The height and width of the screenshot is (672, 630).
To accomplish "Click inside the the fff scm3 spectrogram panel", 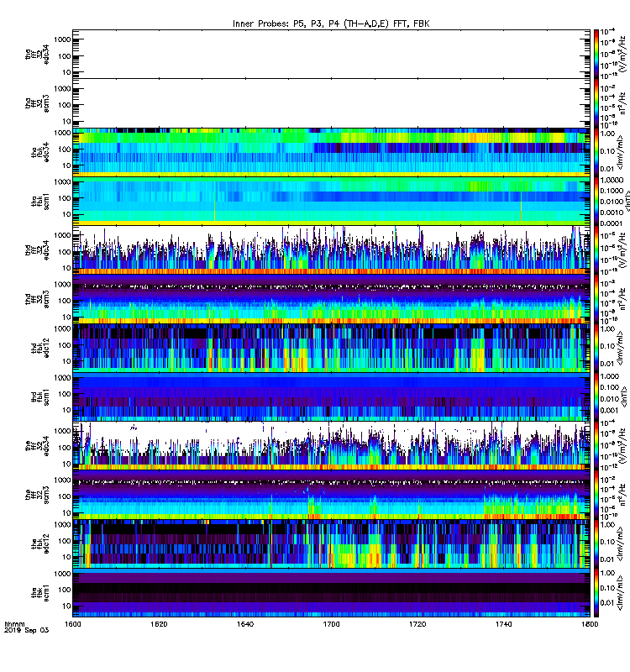I will click(331, 495).
